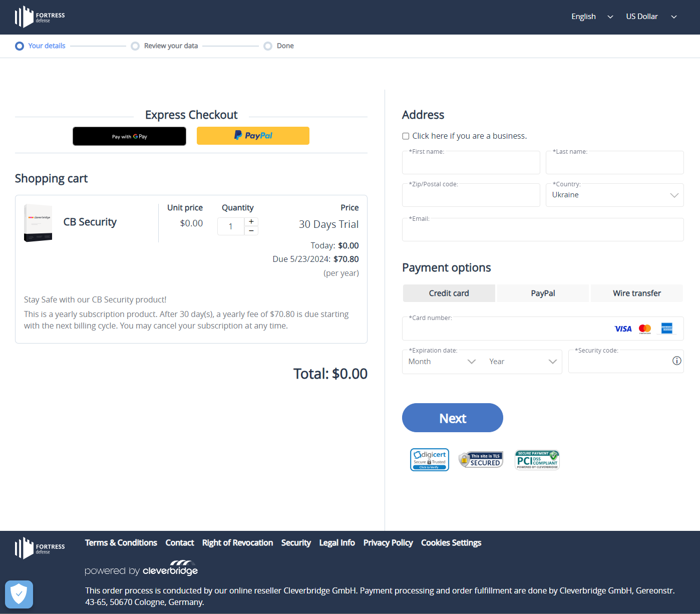Viewport: 700px width, 614px height.
Task: Click the American Express logo
Action: 667,328
